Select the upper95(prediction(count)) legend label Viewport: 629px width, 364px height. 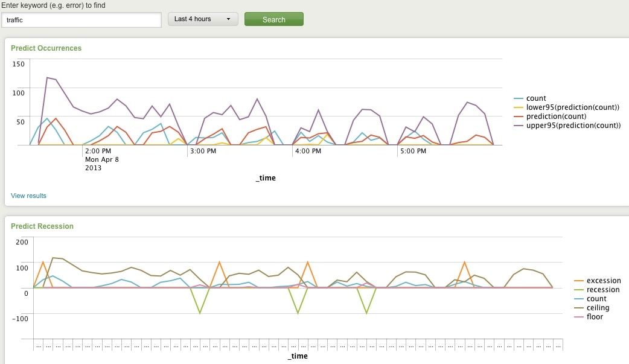573,126
